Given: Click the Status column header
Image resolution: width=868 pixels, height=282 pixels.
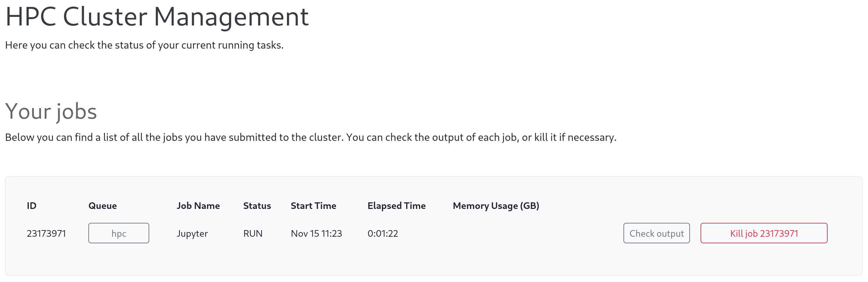Looking at the screenshot, I should (x=257, y=206).
